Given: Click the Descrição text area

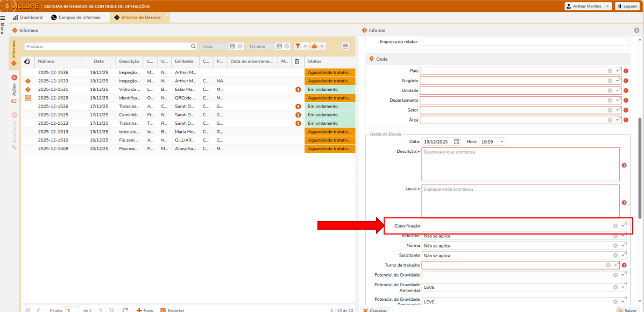Looking at the screenshot, I should [520, 164].
